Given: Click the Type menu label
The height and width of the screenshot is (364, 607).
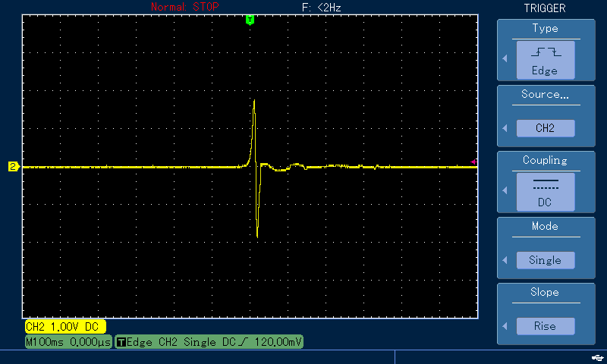Looking at the screenshot, I should click(545, 28).
